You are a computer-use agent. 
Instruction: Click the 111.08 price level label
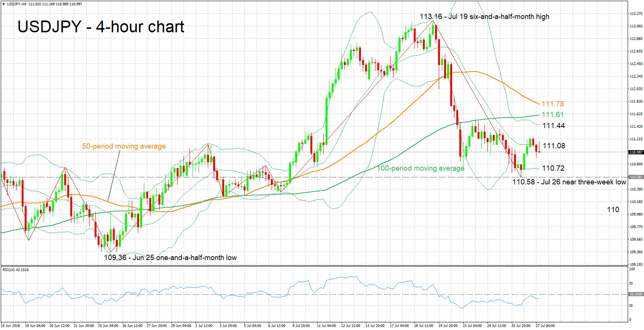click(x=554, y=146)
